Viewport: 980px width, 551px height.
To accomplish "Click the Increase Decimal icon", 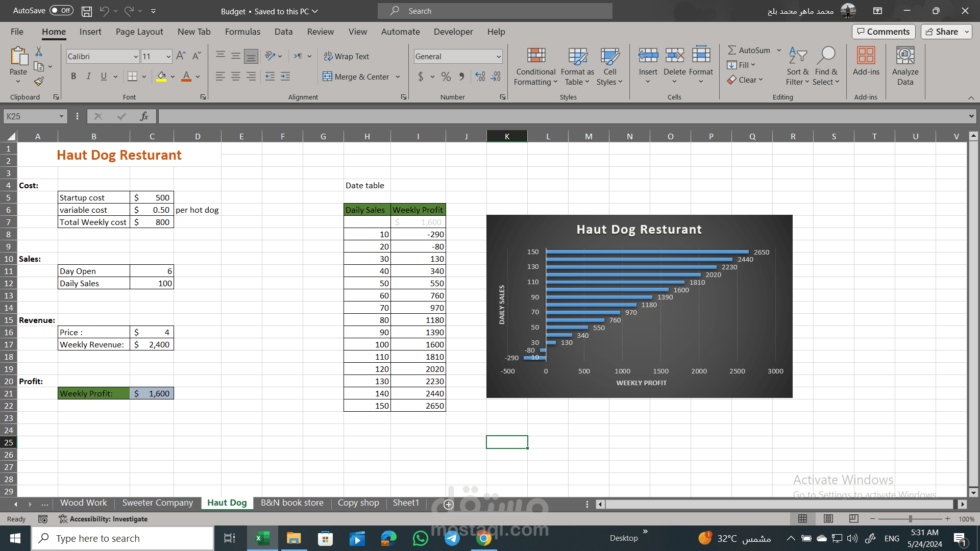I will point(480,77).
